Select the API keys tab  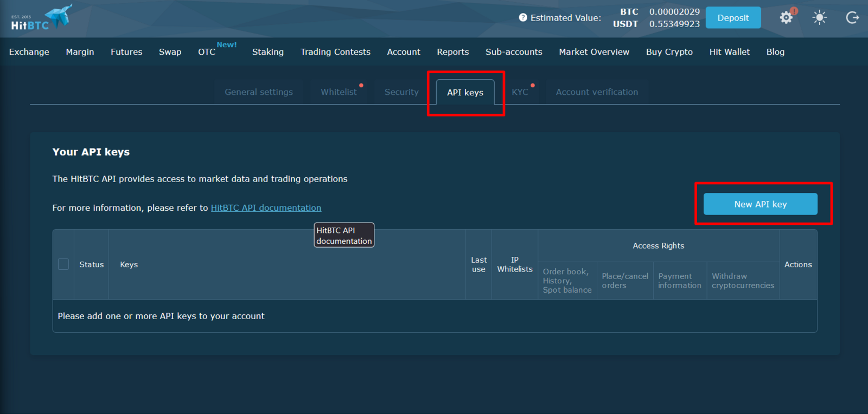[x=465, y=92]
